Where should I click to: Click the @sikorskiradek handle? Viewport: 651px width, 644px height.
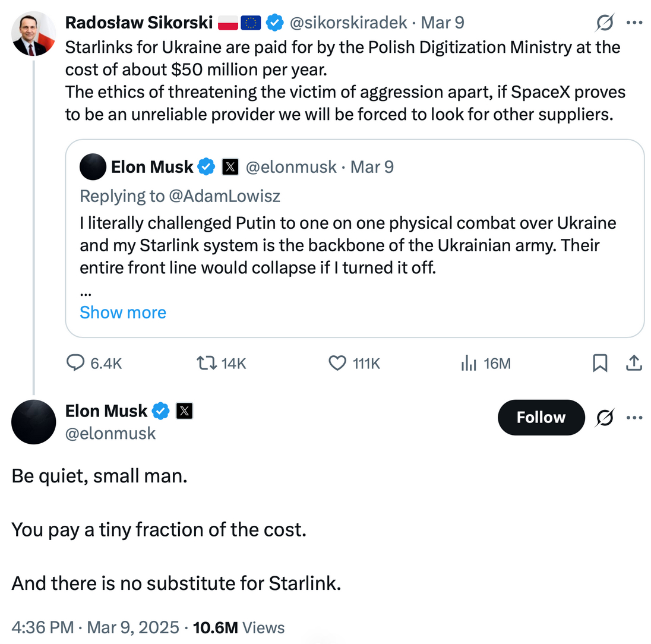(x=349, y=23)
